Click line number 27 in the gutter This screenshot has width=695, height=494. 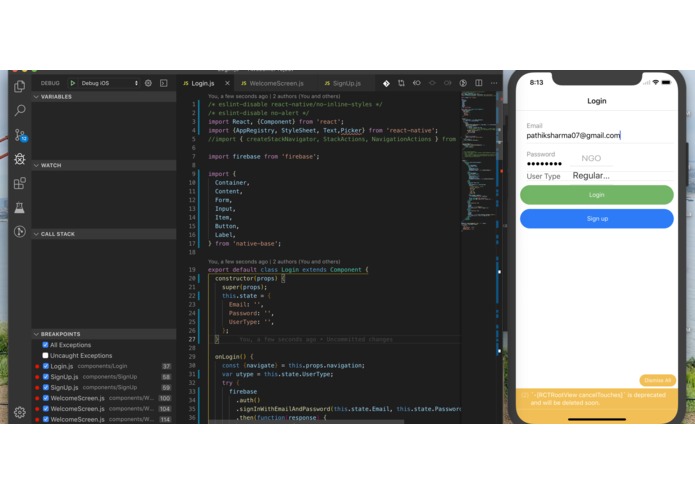pos(192,339)
